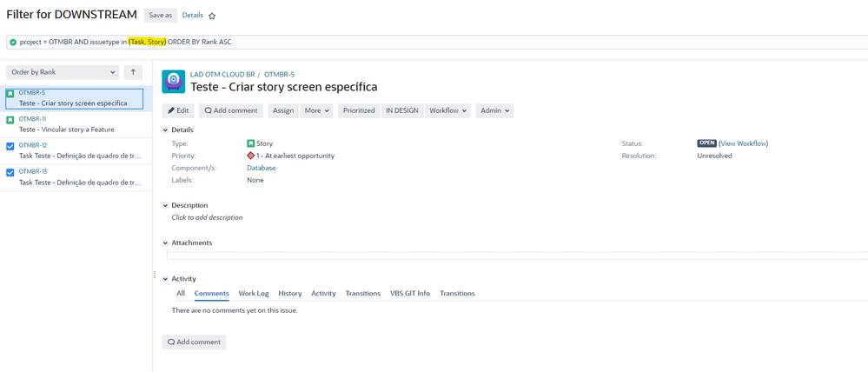
Task: Click to add description text
Action: pyautogui.click(x=207, y=217)
